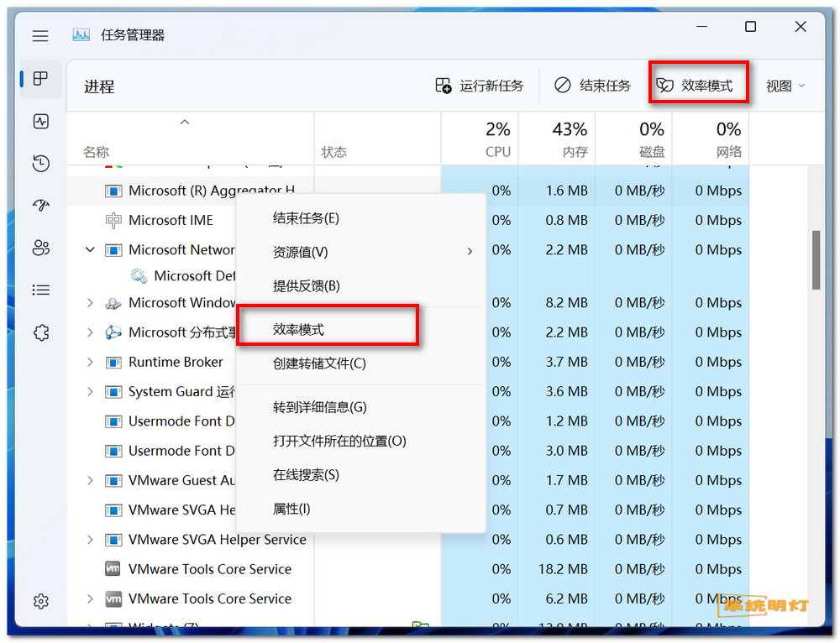
Task: Expand the VMware SVGA Helper Service group
Action: [90, 540]
